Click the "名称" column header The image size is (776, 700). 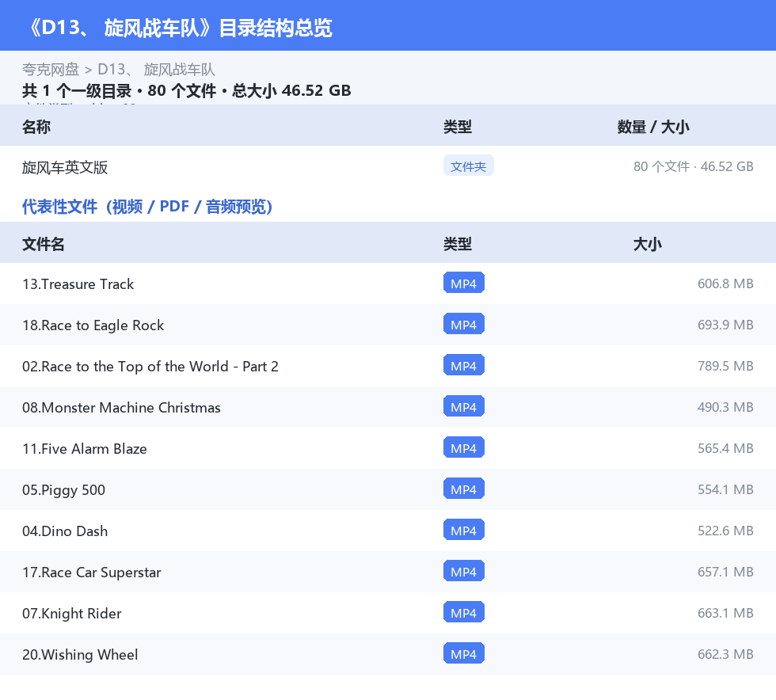coord(36,127)
